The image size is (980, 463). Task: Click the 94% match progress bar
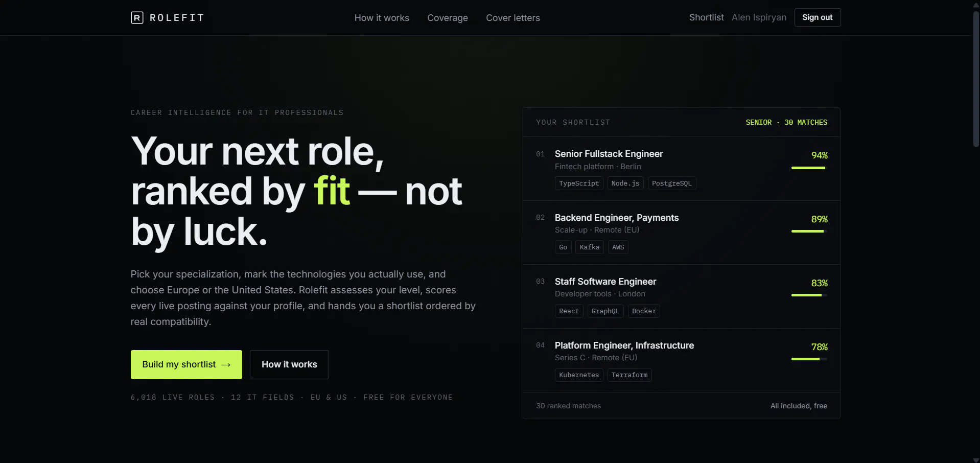coord(809,168)
